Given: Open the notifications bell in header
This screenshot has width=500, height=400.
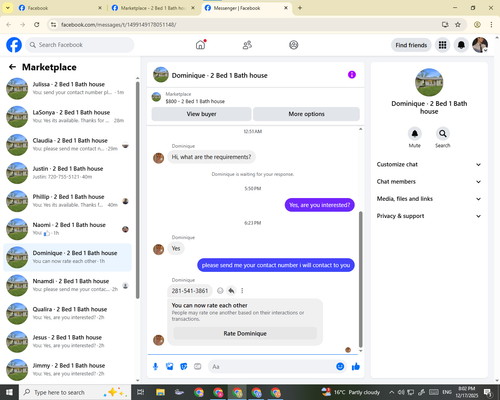Looking at the screenshot, I should (x=461, y=45).
